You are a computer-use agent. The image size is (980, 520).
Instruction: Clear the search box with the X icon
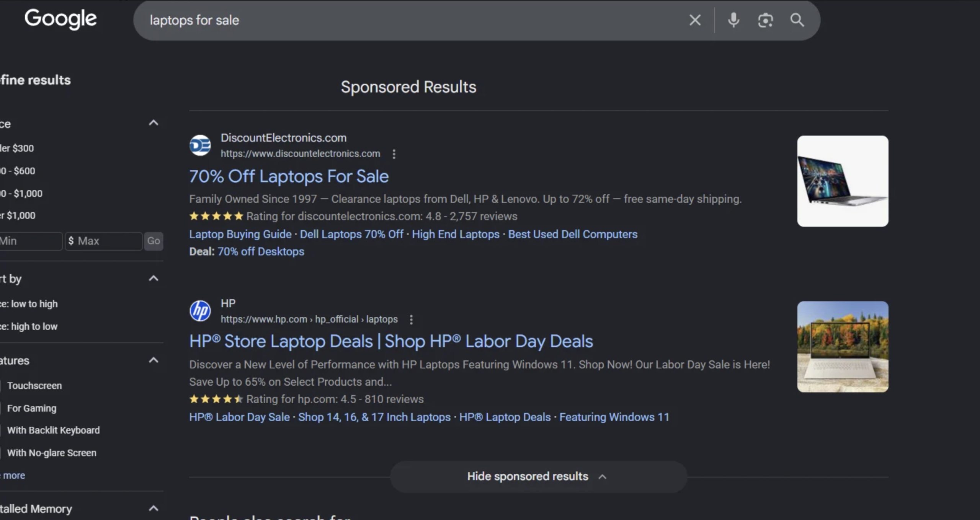click(695, 20)
